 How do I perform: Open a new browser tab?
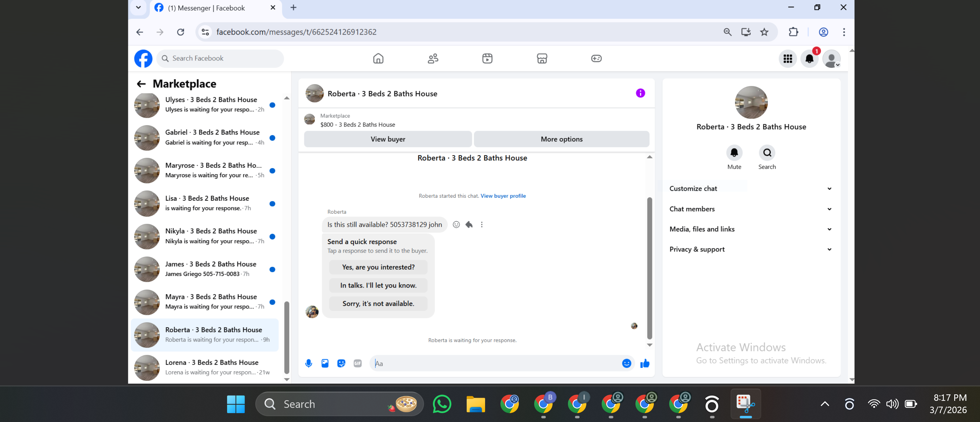click(x=293, y=8)
